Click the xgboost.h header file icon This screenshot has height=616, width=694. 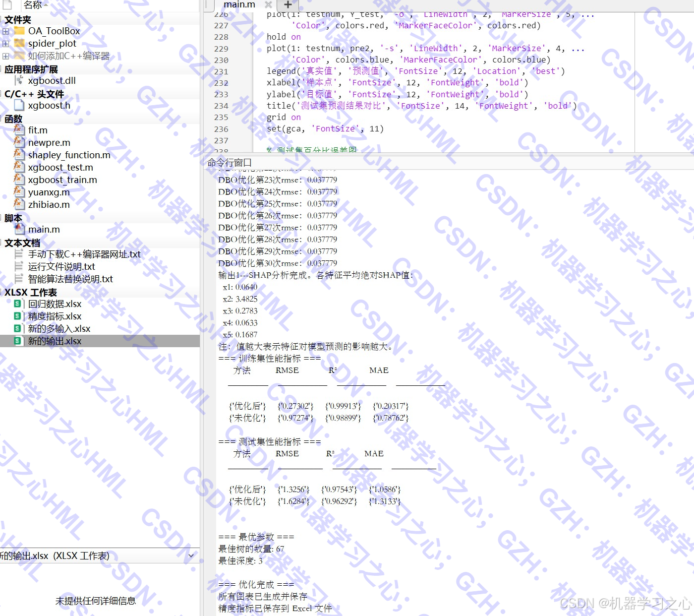[x=19, y=105]
